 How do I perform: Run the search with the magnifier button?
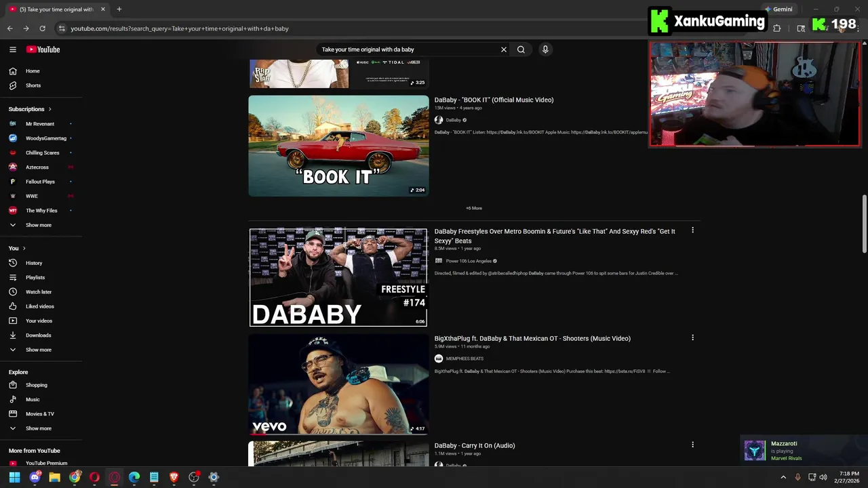pyautogui.click(x=521, y=49)
